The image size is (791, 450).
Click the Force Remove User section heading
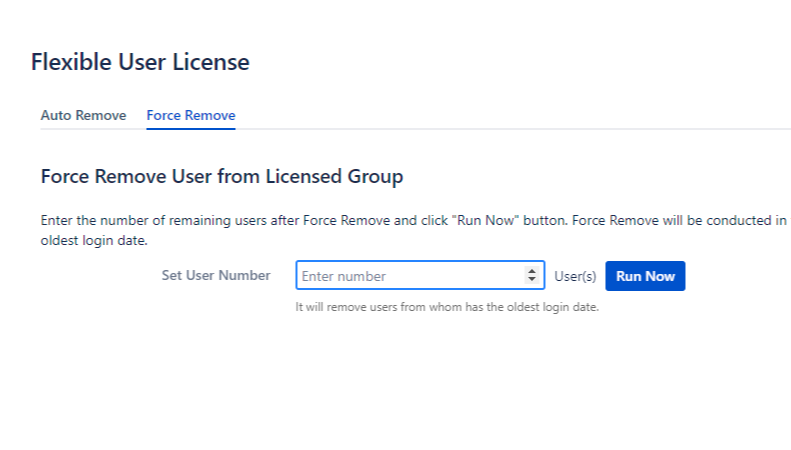[221, 177]
